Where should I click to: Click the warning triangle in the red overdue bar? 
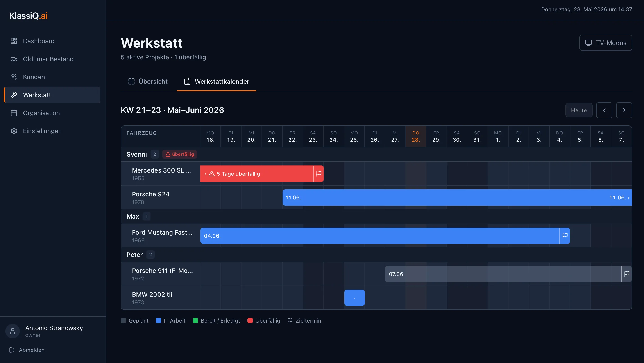point(211,173)
